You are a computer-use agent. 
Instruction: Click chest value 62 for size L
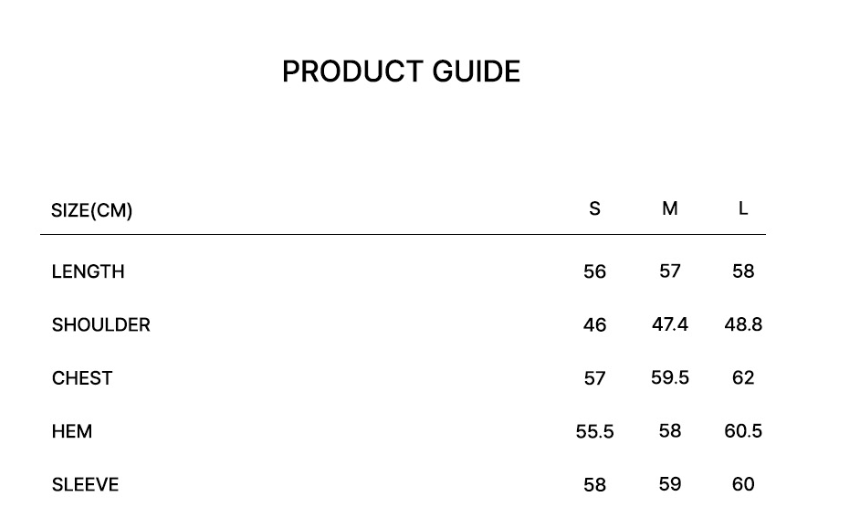[743, 378]
